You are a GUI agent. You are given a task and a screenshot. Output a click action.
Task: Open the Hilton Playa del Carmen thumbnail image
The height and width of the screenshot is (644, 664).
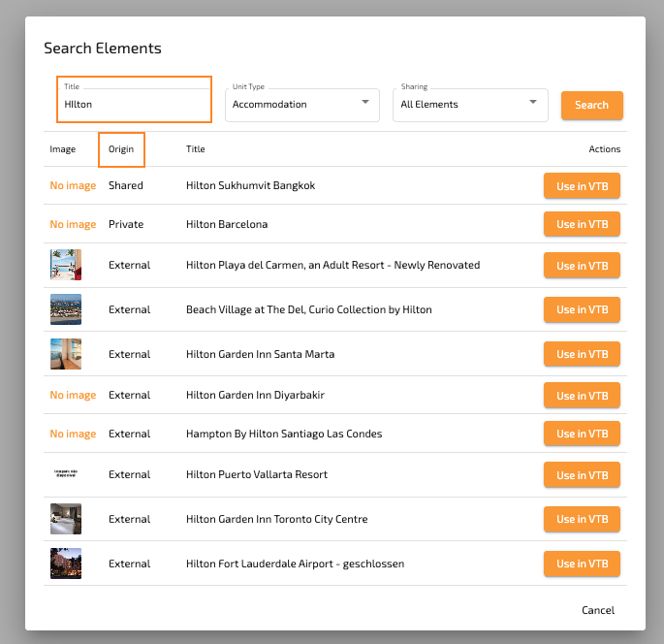(x=66, y=265)
